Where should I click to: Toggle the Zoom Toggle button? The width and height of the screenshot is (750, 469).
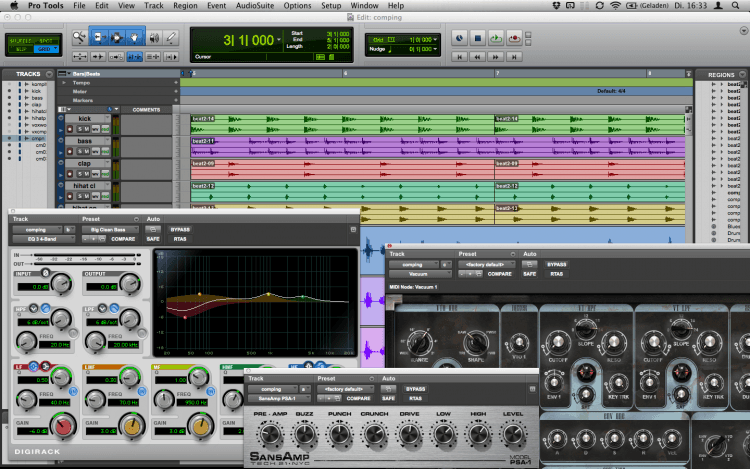[x=79, y=57]
